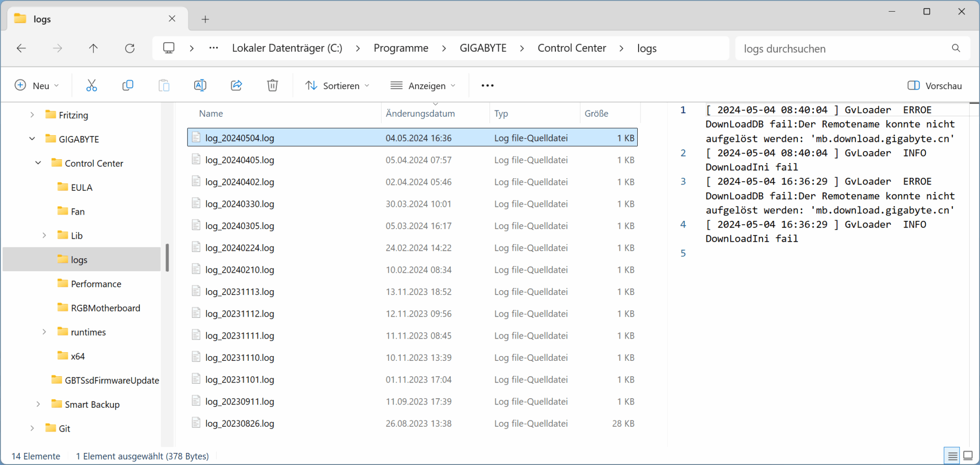Switch to large thumbnails view in status bar
The image size is (980, 465).
[968, 456]
